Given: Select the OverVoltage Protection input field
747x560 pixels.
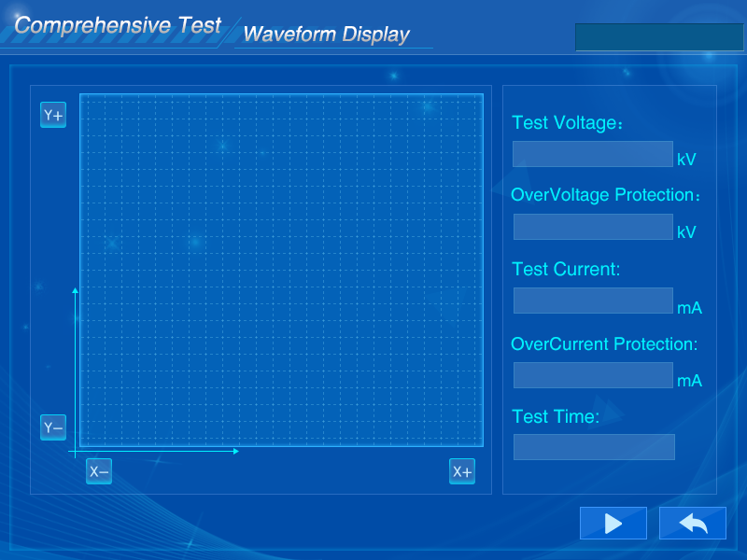Looking at the screenshot, I should pos(592,227).
